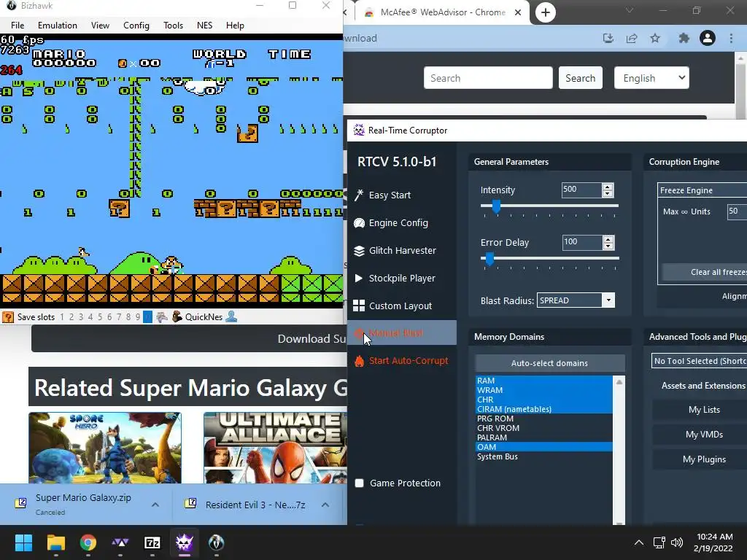This screenshot has height=560, width=747.
Task: Click the blue user icon beside QuickNes
Action: [x=231, y=316]
